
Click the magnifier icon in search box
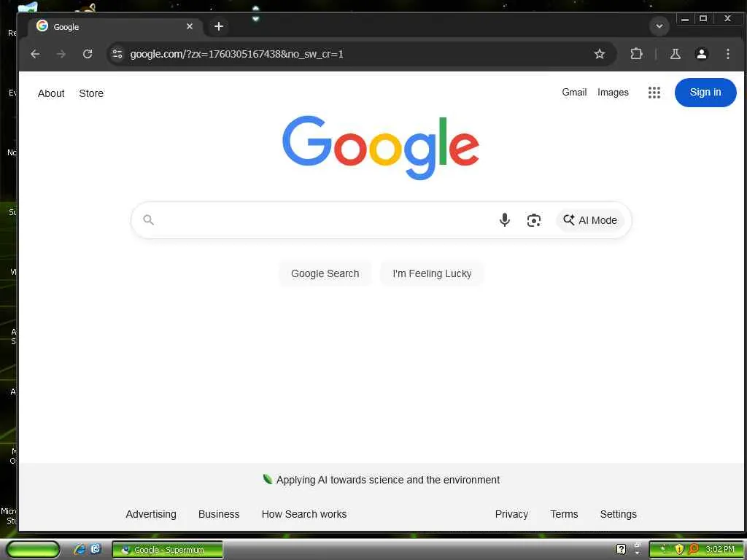click(148, 219)
